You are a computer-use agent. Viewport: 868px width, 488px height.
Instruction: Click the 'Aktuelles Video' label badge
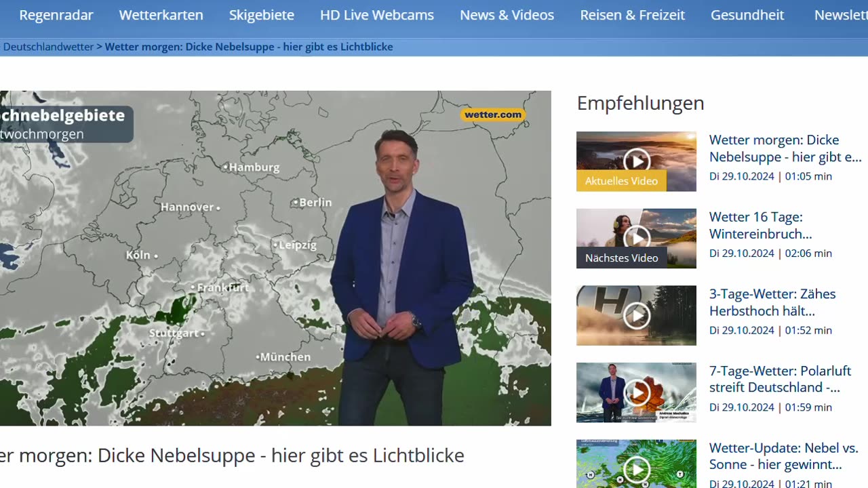(621, 181)
